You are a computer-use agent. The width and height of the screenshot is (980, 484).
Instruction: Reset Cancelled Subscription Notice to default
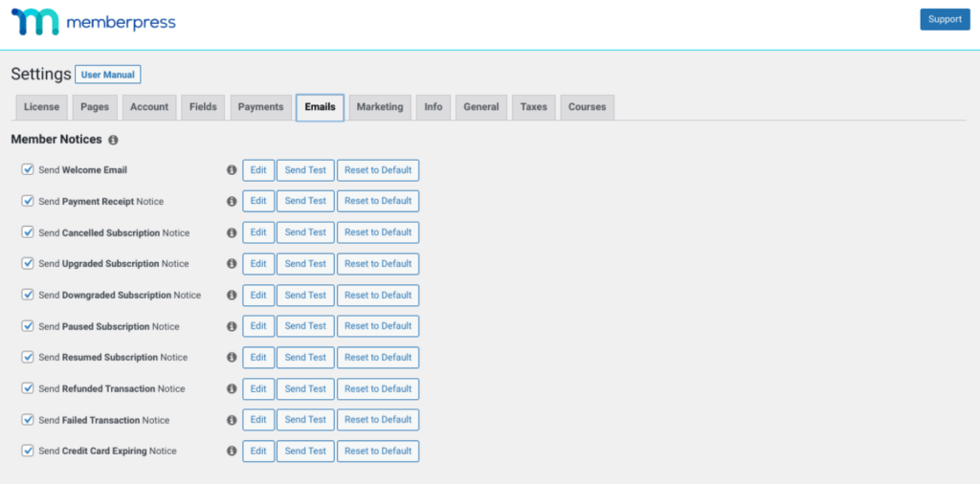tap(378, 232)
